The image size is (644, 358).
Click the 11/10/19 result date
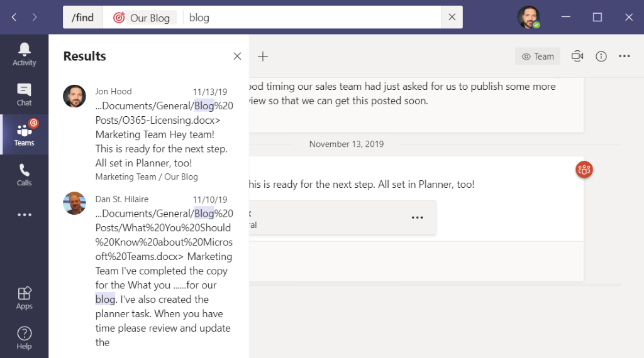210,200
